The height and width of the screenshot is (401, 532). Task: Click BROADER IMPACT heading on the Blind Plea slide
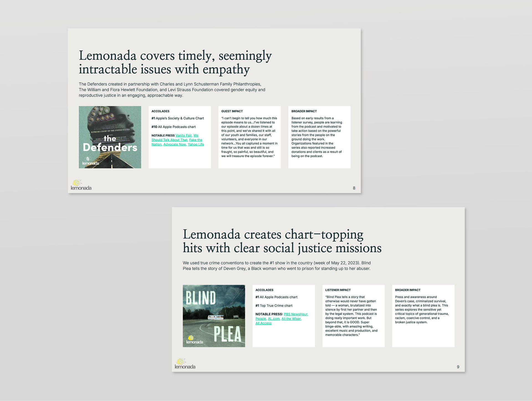coord(408,290)
